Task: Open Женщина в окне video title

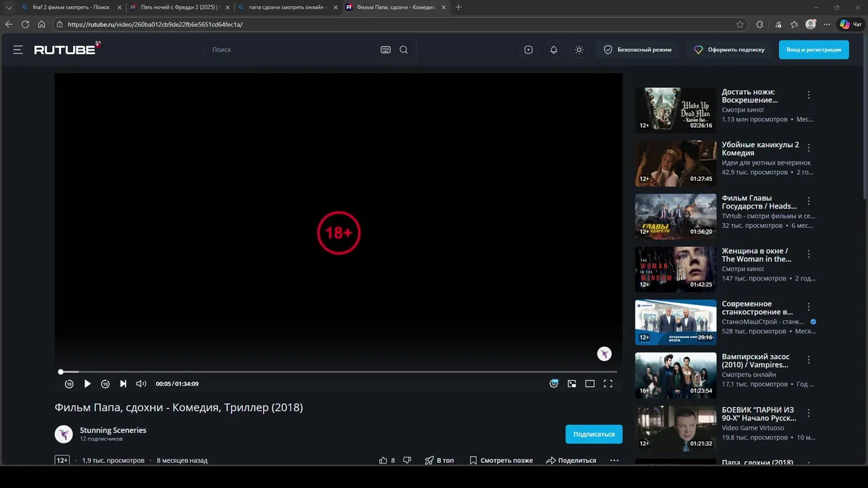Action: click(757, 255)
